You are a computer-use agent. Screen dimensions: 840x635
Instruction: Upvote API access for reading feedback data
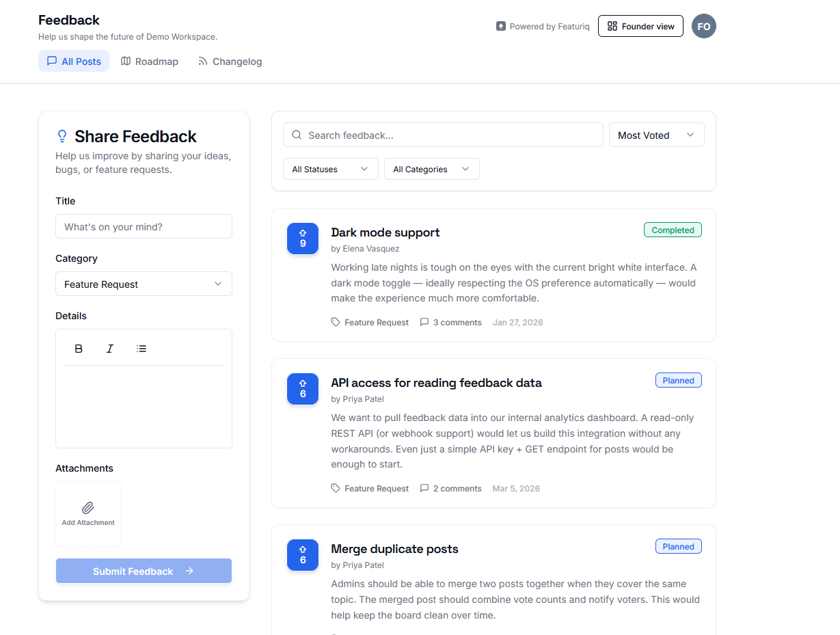303,389
